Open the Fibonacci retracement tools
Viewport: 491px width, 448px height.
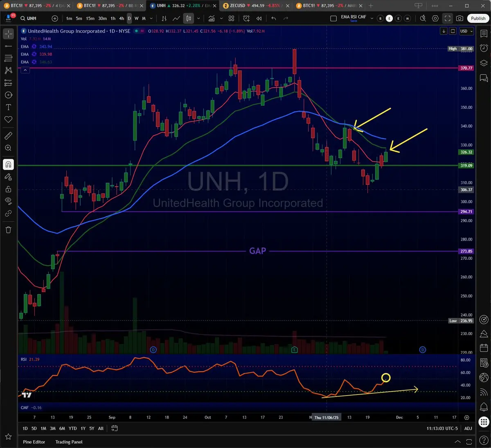click(8, 59)
